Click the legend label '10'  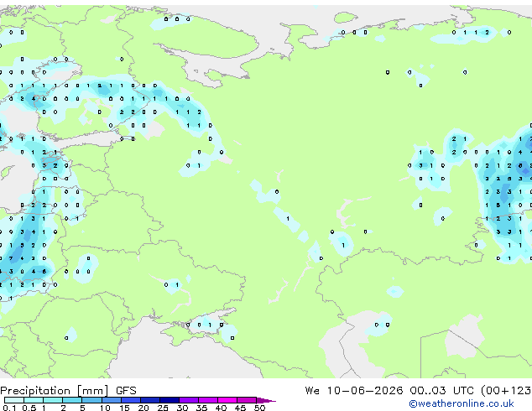tap(105, 408)
